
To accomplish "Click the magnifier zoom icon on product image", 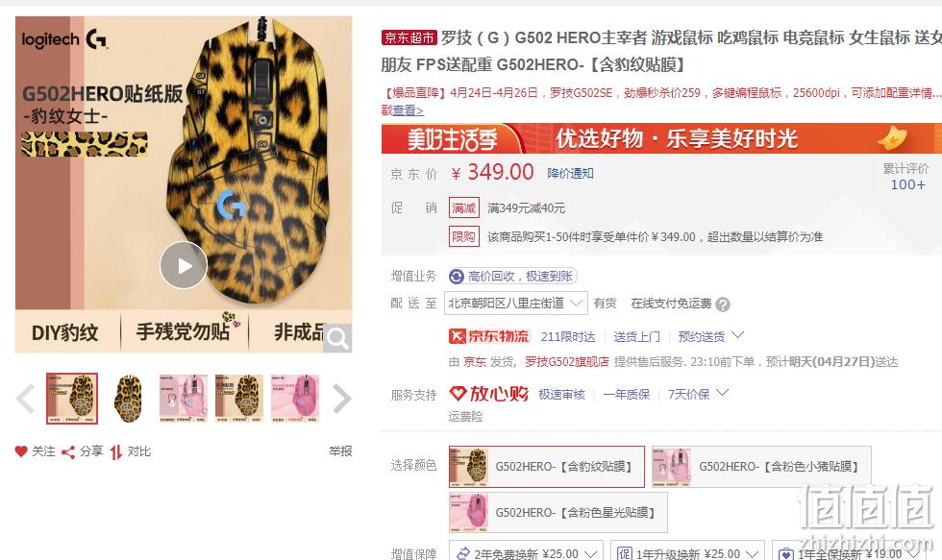I will tap(337, 338).
